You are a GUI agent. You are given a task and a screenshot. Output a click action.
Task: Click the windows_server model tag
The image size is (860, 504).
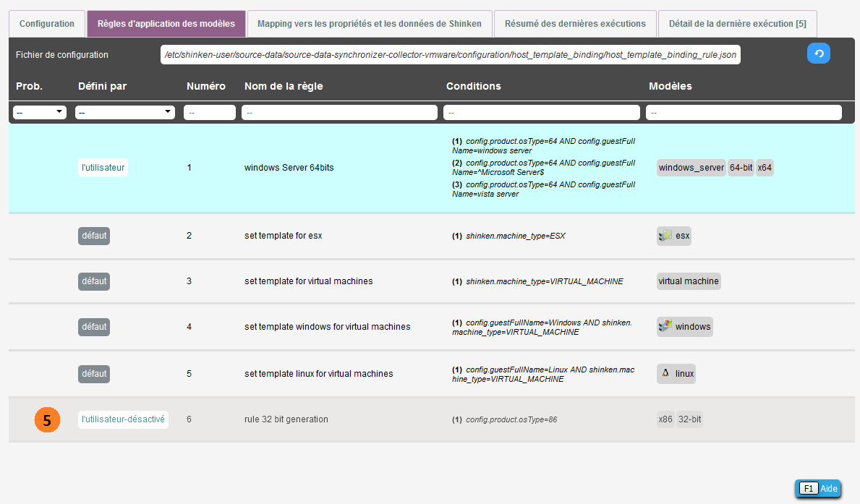(691, 168)
